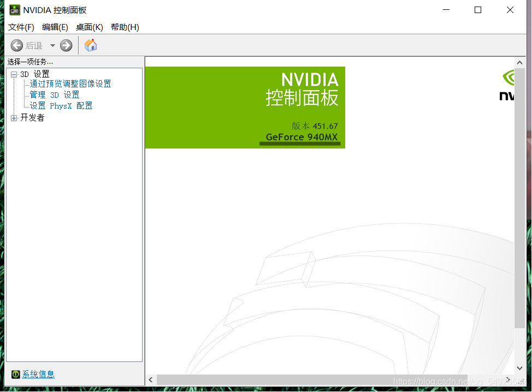The image size is (532, 392).
Task: Select the 开发者 tree label
Action: [x=32, y=118]
